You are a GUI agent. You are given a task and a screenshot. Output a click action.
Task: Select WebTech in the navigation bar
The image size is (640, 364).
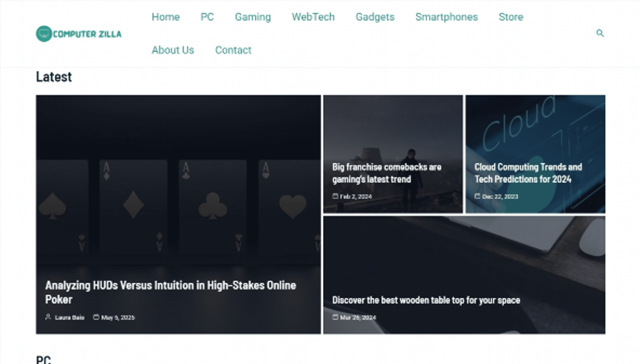[313, 17]
